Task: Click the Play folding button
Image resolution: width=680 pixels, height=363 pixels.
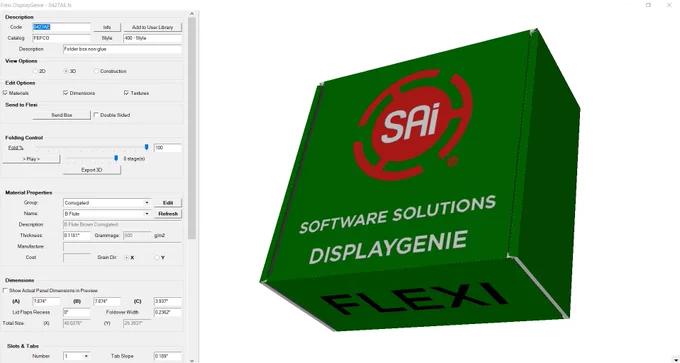Action: pyautogui.click(x=31, y=159)
